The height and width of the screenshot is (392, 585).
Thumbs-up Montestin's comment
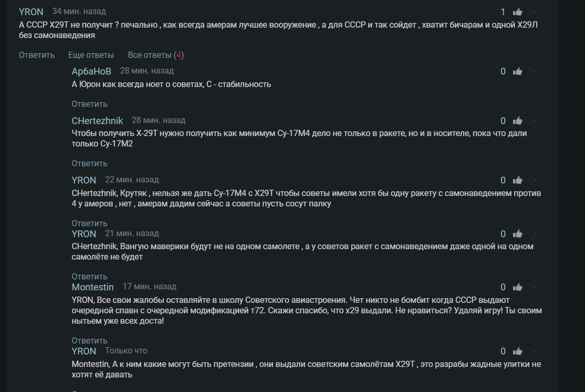pos(518,287)
